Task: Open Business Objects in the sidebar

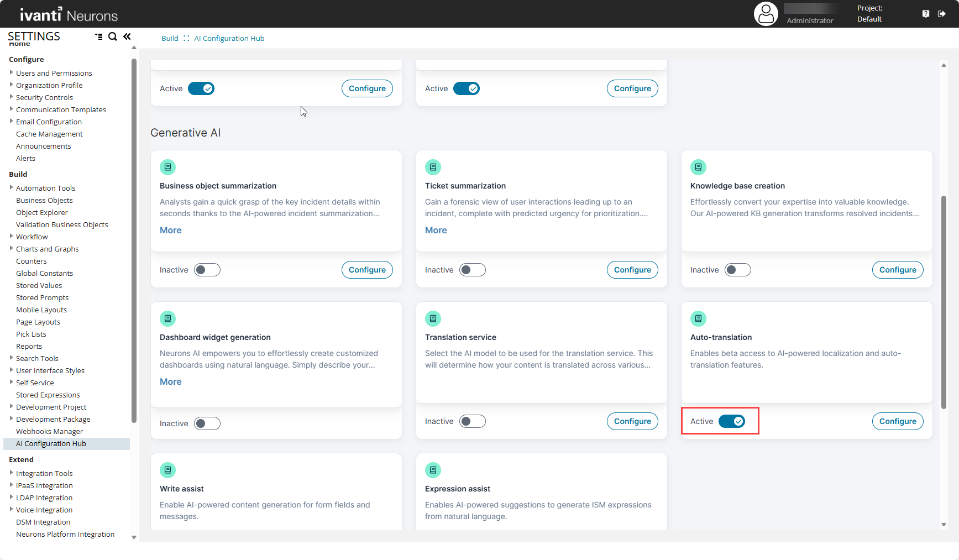Action: tap(44, 200)
